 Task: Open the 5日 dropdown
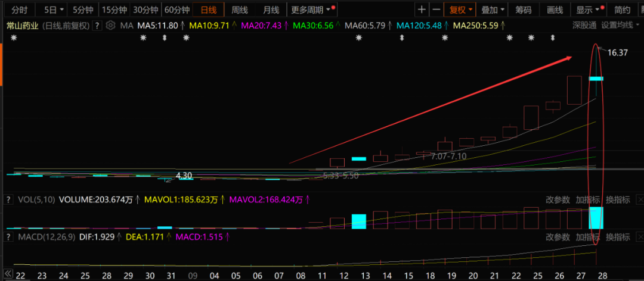[x=55, y=10]
